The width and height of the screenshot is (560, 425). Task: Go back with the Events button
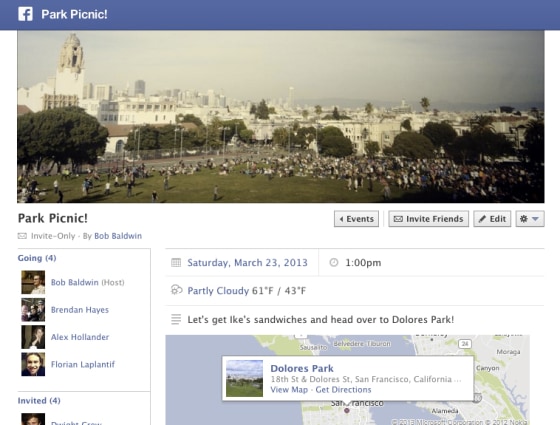(x=356, y=219)
